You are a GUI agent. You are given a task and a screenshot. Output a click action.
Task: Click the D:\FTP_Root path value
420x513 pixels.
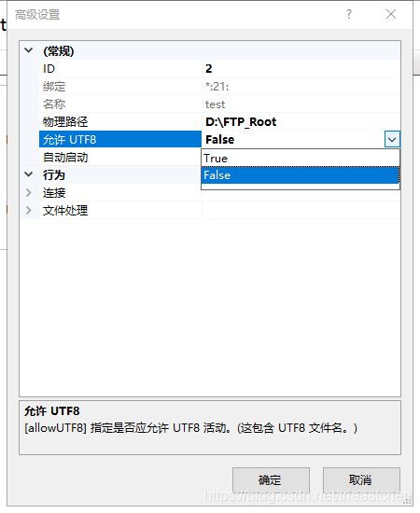(x=241, y=121)
